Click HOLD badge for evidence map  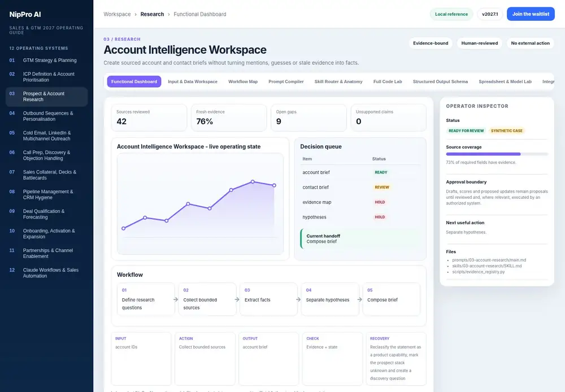380,202
